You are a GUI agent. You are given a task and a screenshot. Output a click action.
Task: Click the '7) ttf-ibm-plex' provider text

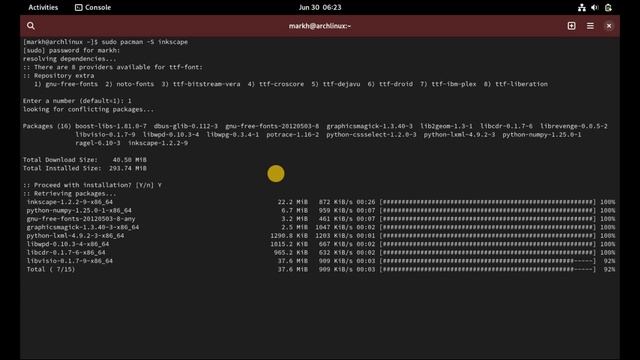448,84
